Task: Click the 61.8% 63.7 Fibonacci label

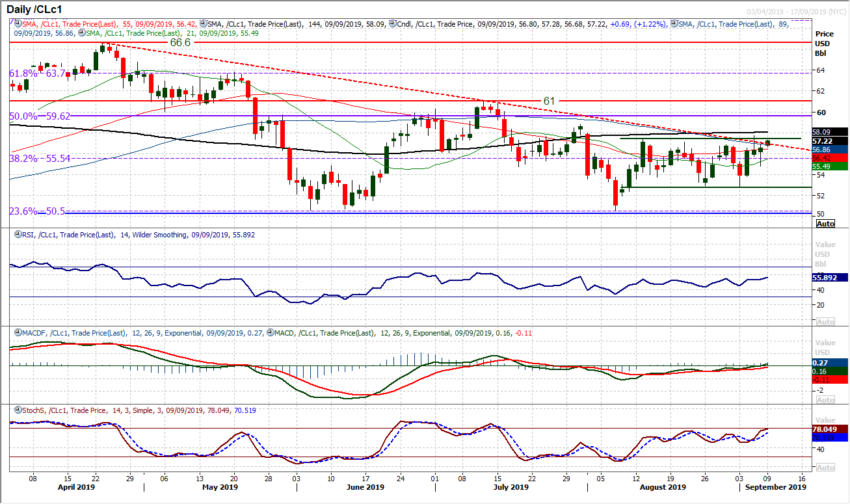Action: click(36, 73)
